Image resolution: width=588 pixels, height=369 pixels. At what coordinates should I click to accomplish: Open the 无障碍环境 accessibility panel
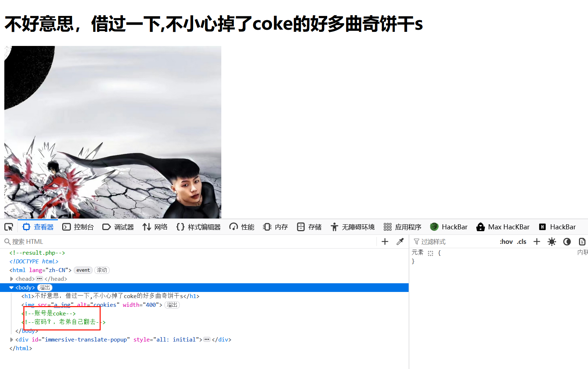coord(353,227)
